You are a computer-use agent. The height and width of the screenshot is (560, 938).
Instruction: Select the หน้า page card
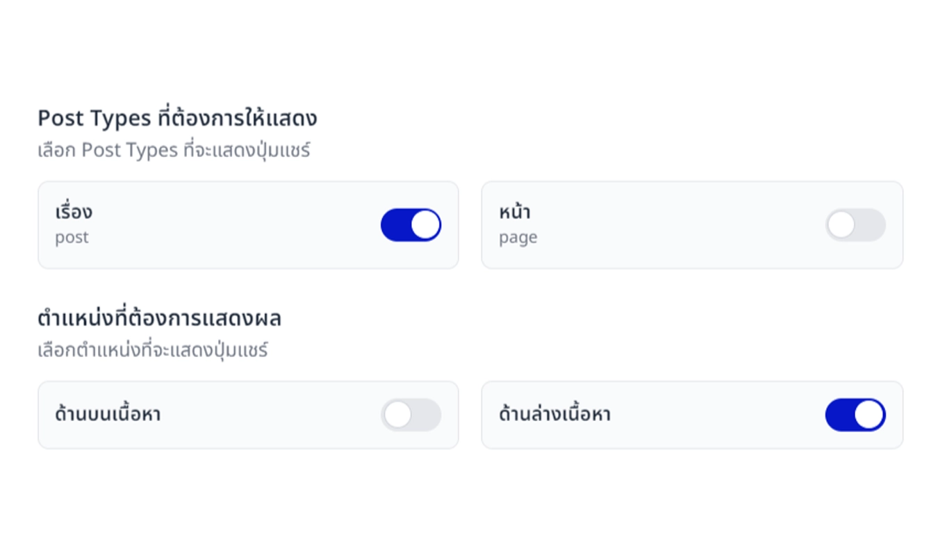pos(691,224)
